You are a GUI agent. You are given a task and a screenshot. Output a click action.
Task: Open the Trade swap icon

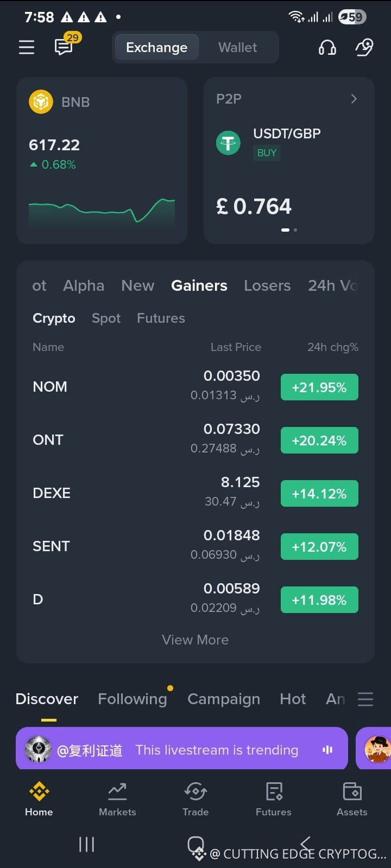pos(195,792)
